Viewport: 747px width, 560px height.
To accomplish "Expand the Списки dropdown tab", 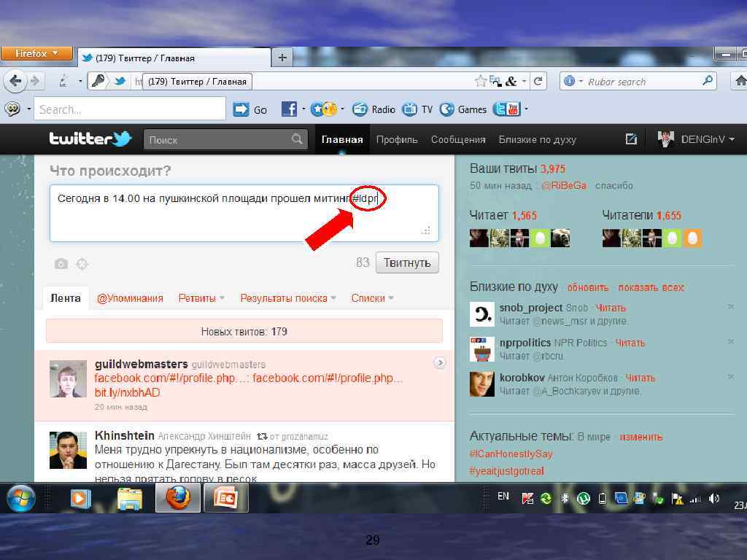I will pyautogui.click(x=391, y=298).
